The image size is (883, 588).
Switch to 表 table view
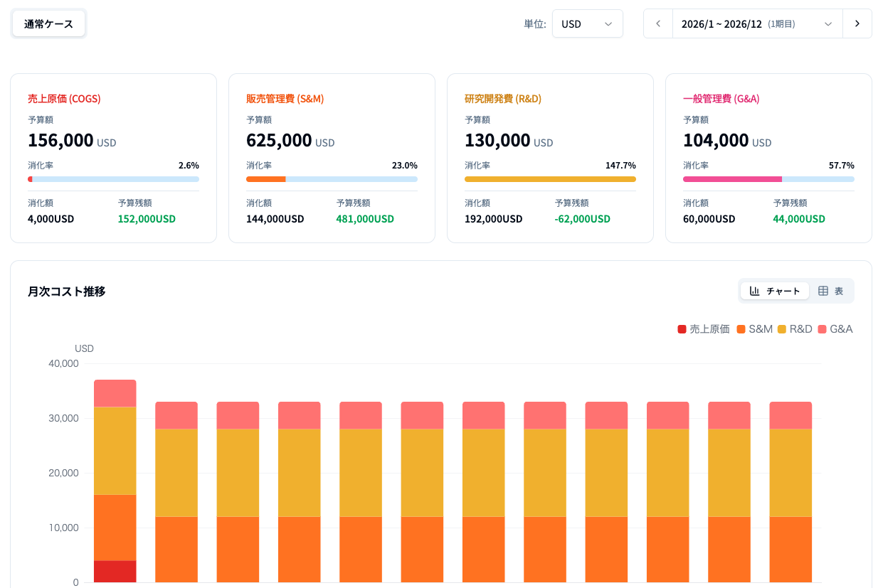[831, 291]
